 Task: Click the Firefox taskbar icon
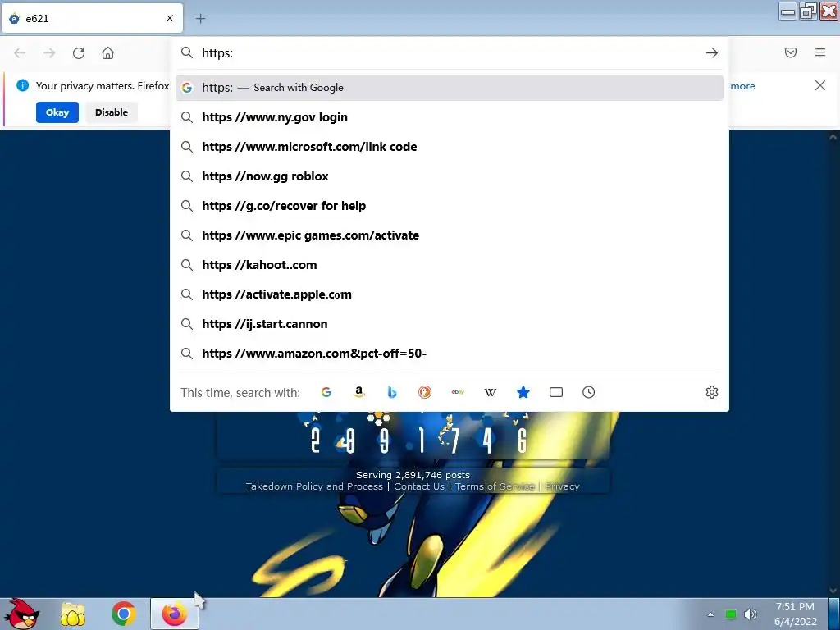pyautogui.click(x=175, y=614)
